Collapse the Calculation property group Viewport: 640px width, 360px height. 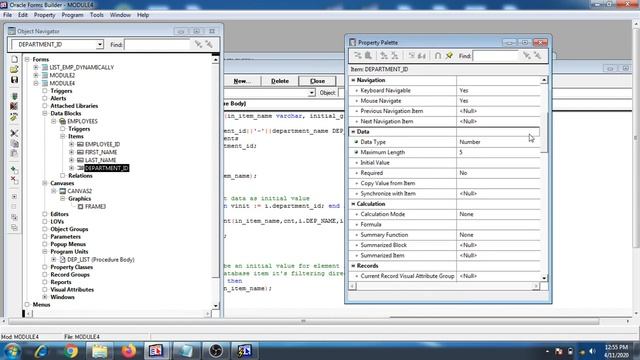tap(353, 204)
